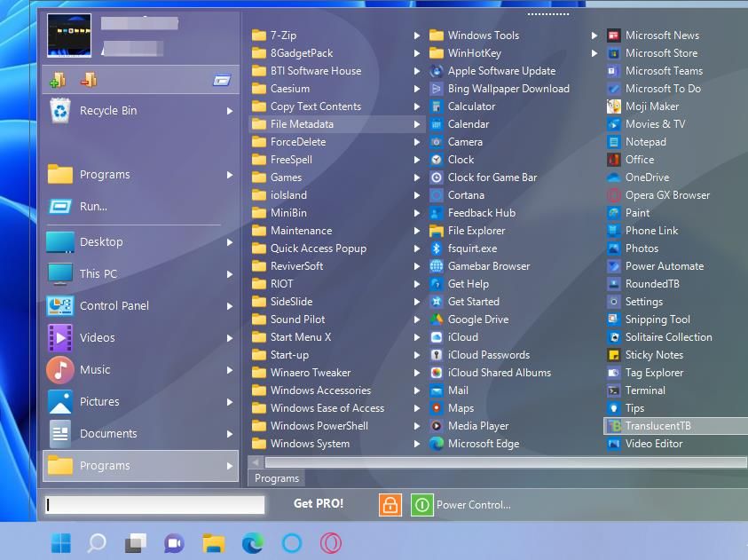Expand the File Metadata folder arrow

point(417,124)
